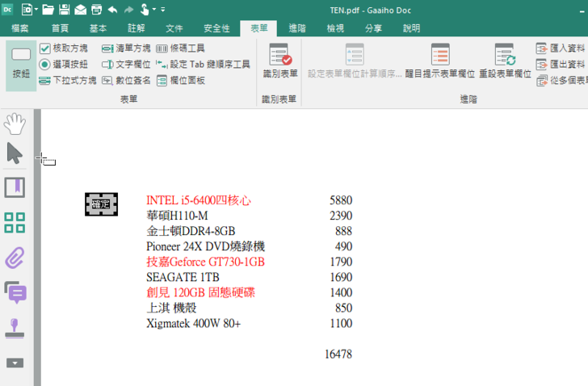Click the text 金士頓DDR4-8GB
588x386 pixels.
point(191,231)
